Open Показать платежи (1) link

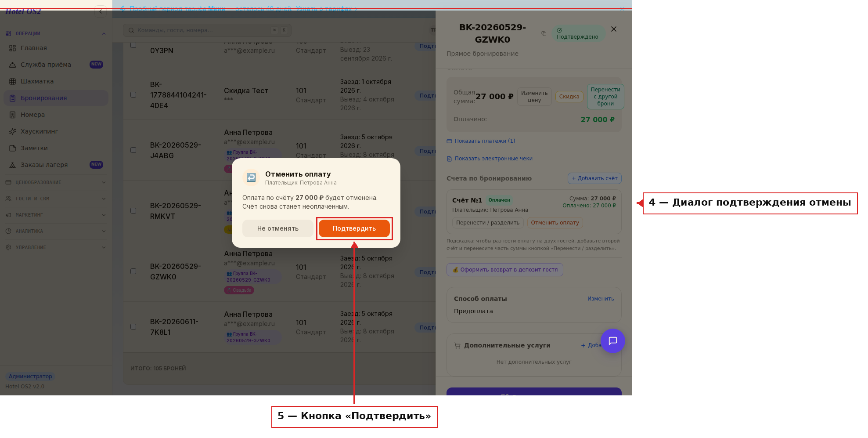pos(481,141)
